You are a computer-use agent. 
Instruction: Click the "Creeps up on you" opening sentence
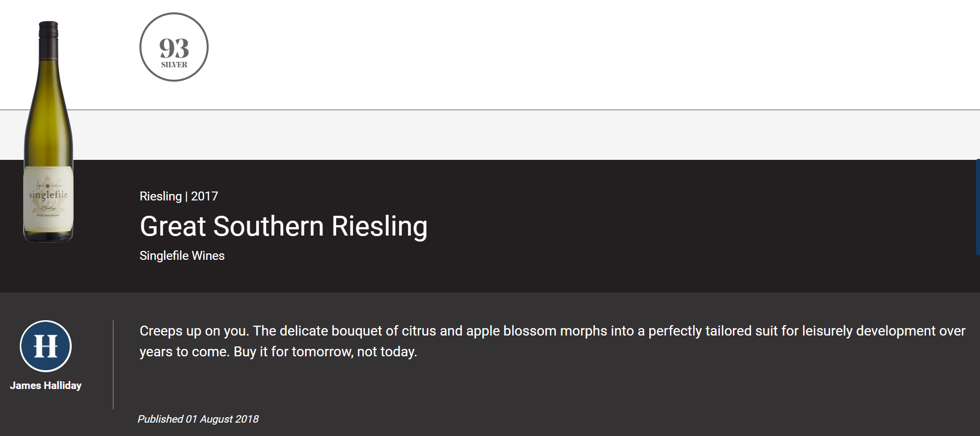195,331
